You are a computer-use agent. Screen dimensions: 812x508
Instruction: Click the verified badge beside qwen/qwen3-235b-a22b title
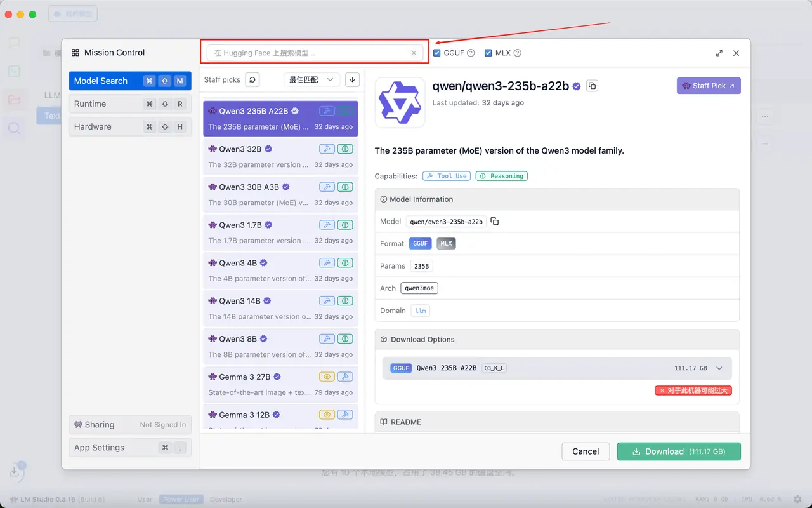click(x=577, y=86)
